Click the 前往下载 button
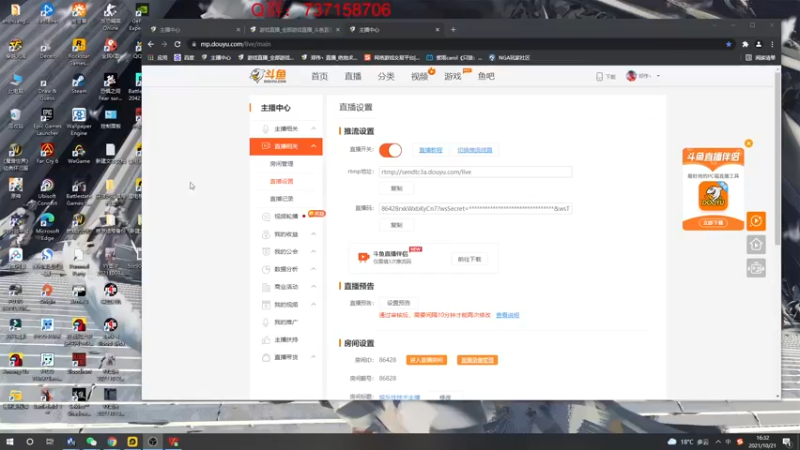The width and height of the screenshot is (800, 450). point(469,259)
